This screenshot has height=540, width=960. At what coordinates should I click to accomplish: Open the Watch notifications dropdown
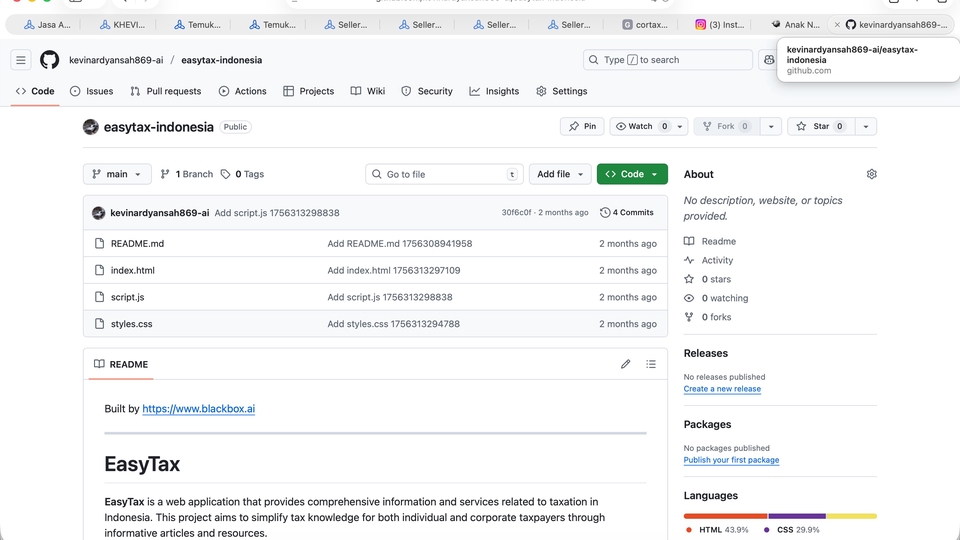pyautogui.click(x=650, y=127)
